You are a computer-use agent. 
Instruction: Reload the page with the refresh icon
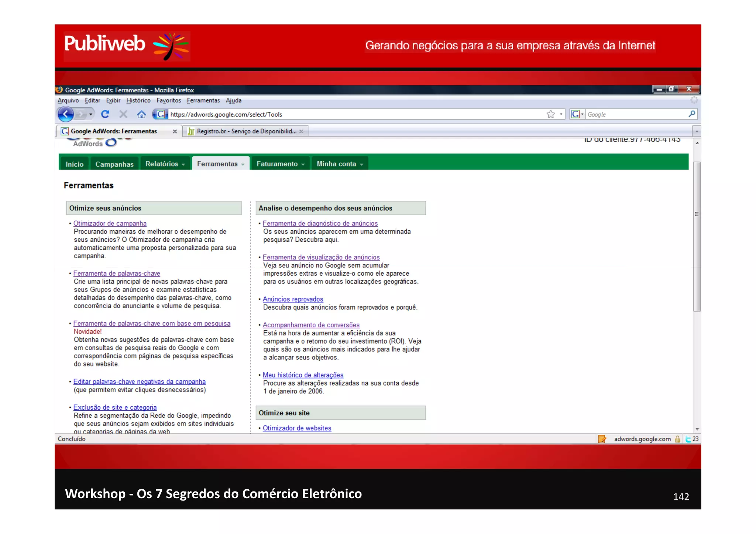pyautogui.click(x=105, y=114)
